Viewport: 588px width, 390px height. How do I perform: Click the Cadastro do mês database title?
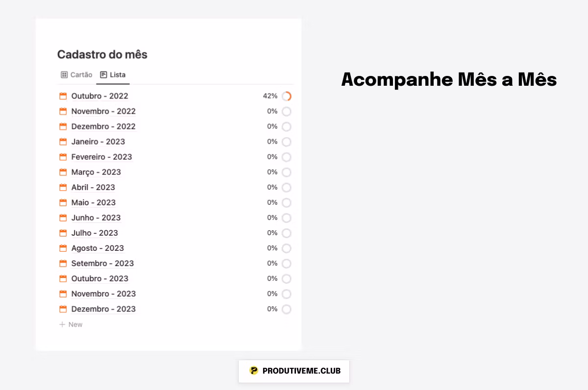[102, 54]
